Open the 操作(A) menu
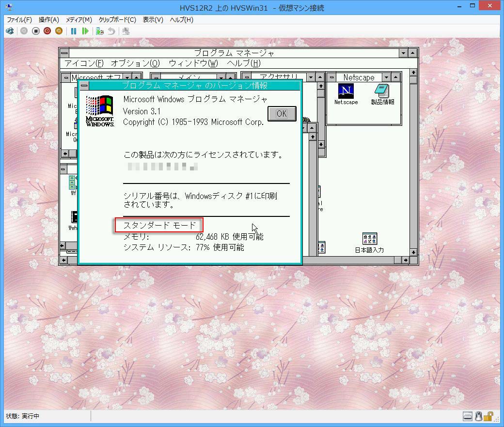Viewport: 504px width, 427px height. click(x=49, y=20)
